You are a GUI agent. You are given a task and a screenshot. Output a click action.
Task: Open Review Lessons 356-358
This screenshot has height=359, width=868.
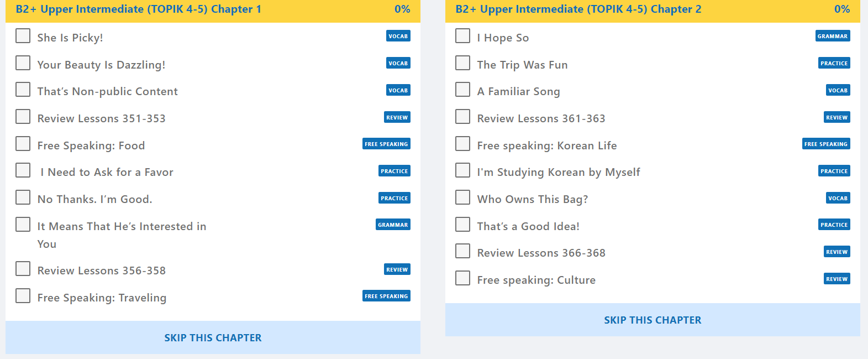(x=102, y=270)
